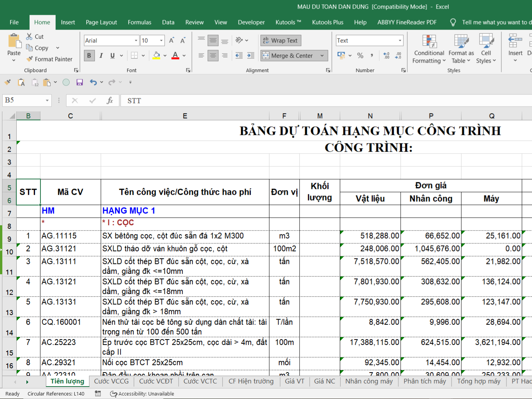
Task: Switch to the Giá VT sheet
Action: (294, 381)
